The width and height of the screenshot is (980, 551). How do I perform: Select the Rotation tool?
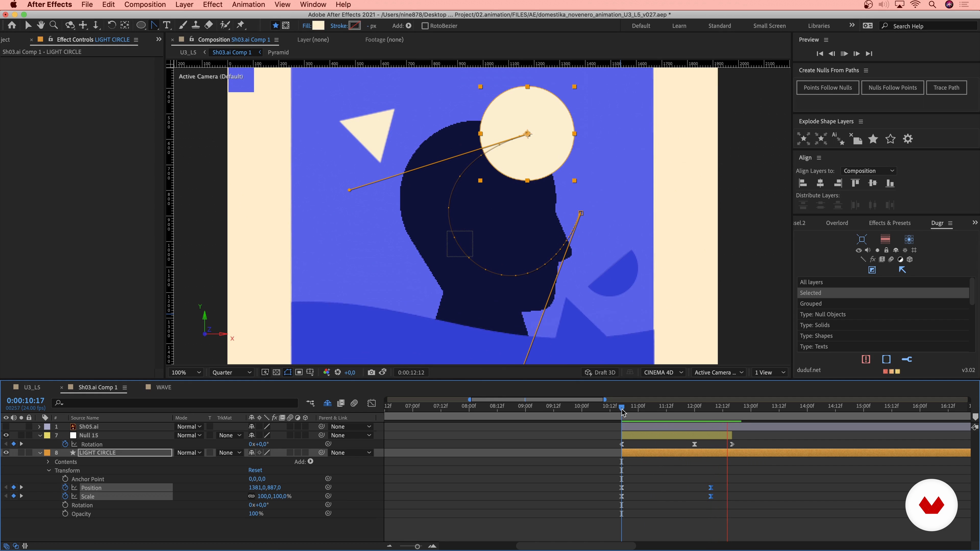coord(112,25)
